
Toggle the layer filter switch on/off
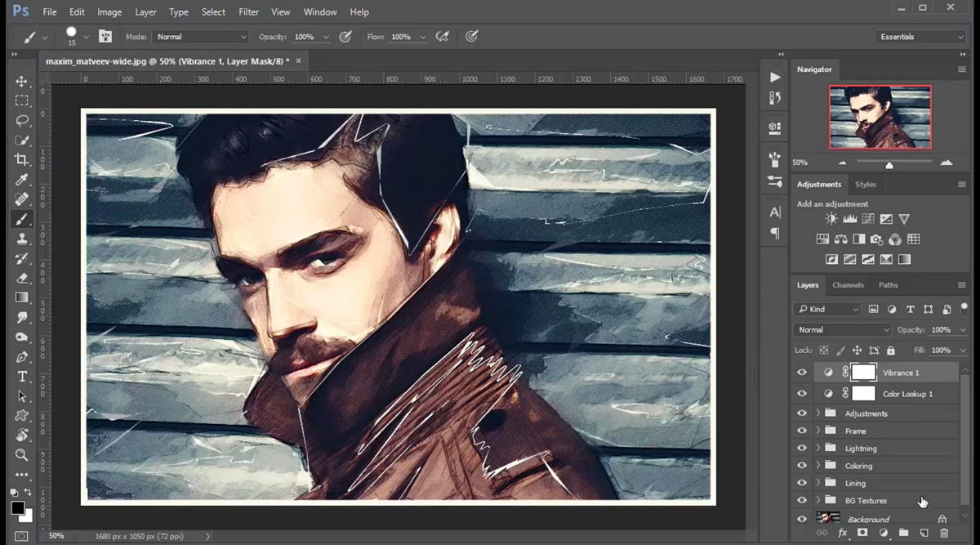click(x=964, y=308)
